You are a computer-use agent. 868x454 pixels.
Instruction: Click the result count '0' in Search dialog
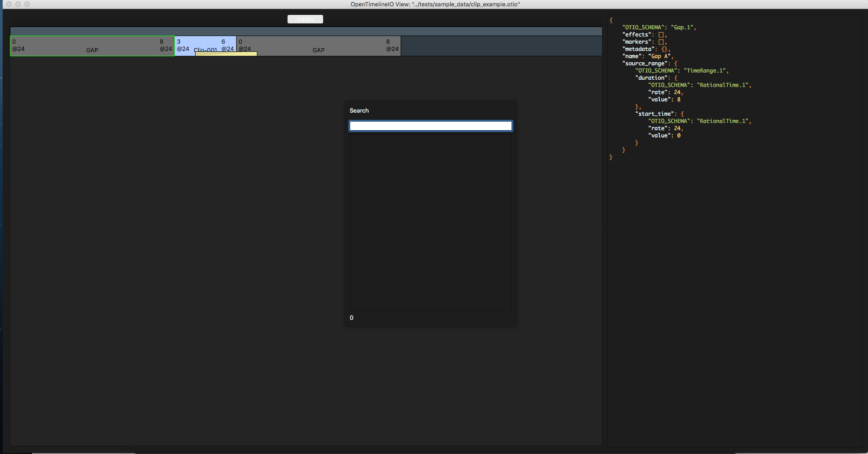352,318
